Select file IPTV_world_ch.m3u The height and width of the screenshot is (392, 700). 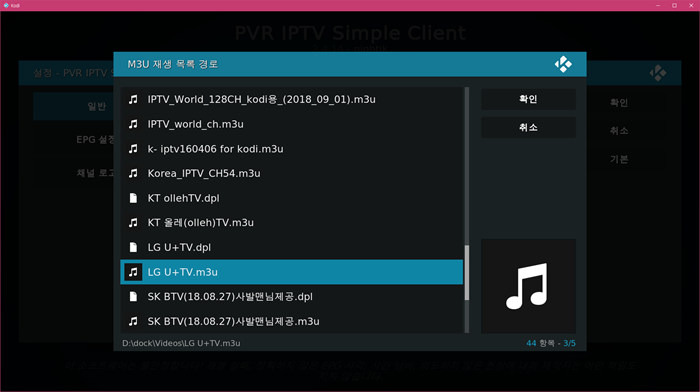pos(292,124)
